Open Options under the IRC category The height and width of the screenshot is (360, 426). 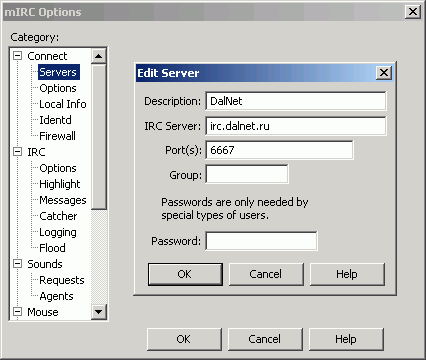[58, 168]
